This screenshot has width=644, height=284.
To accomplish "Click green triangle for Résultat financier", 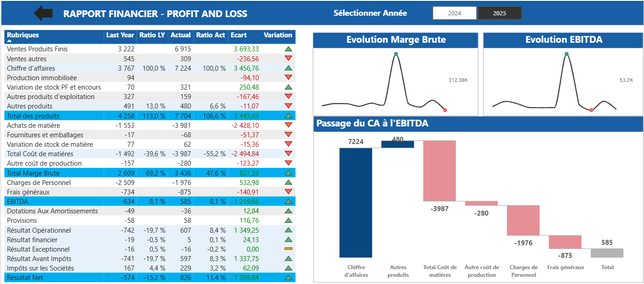I will [x=288, y=239].
